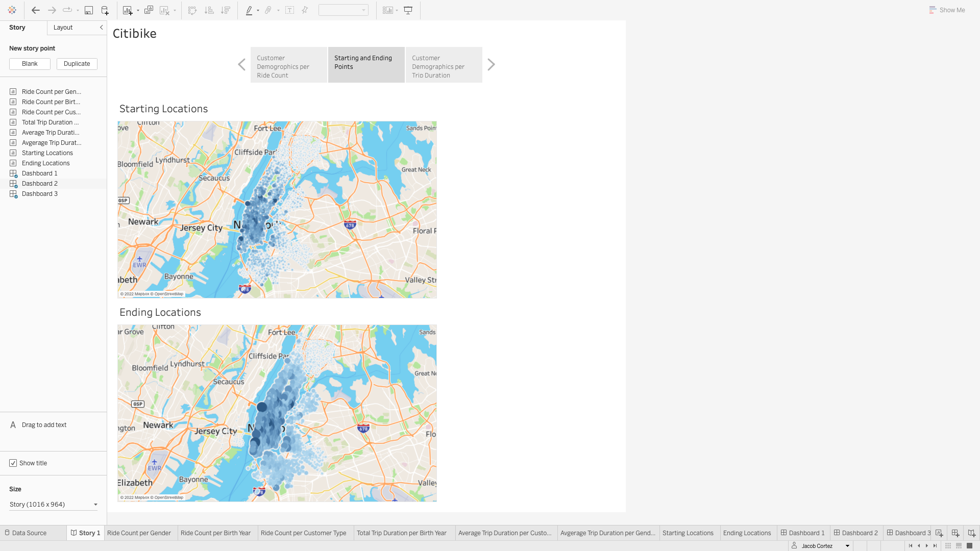This screenshot has width=980, height=551.
Task: Toggle the Clear Sheet toolbar icon
Action: coord(165,10)
